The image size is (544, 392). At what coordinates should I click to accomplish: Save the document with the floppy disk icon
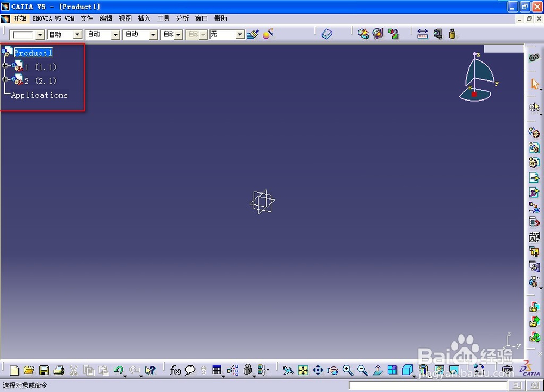pyautogui.click(x=44, y=370)
